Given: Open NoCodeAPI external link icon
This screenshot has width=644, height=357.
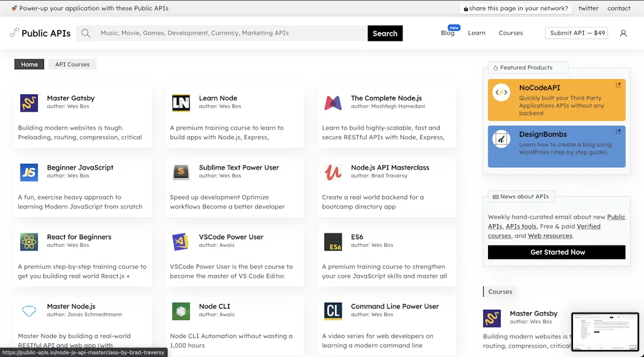Looking at the screenshot, I should click(x=618, y=85).
